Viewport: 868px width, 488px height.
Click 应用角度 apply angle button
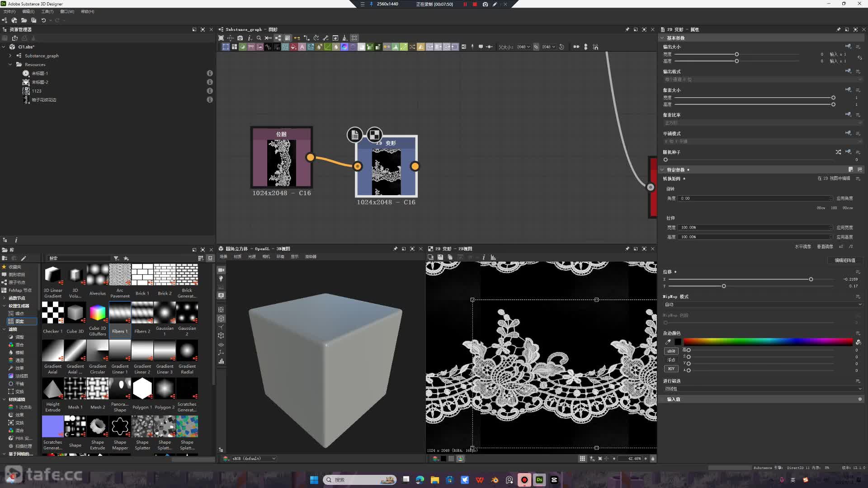[x=844, y=198]
